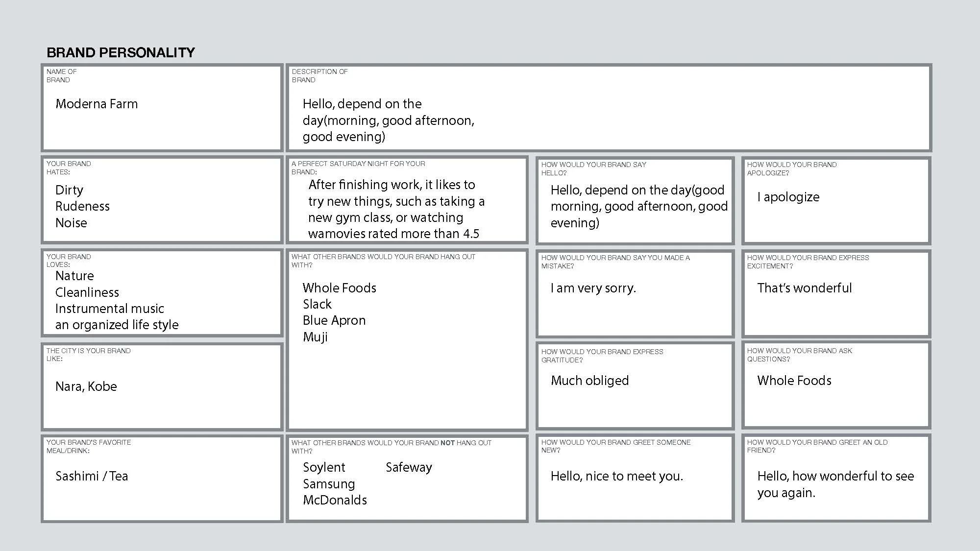
Task: Click 'A PERFECT SATURDAY NIGHT FOR YOUR BRAND:' label
Action: click(x=358, y=168)
